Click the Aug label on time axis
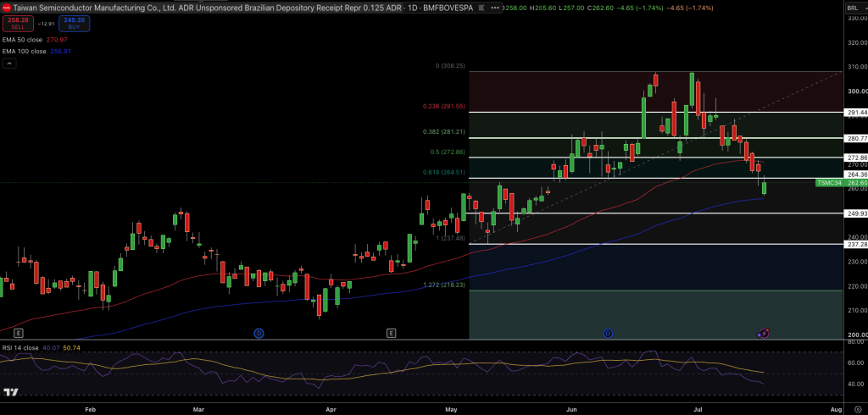Screen dimensions: 868x415 click(836, 409)
